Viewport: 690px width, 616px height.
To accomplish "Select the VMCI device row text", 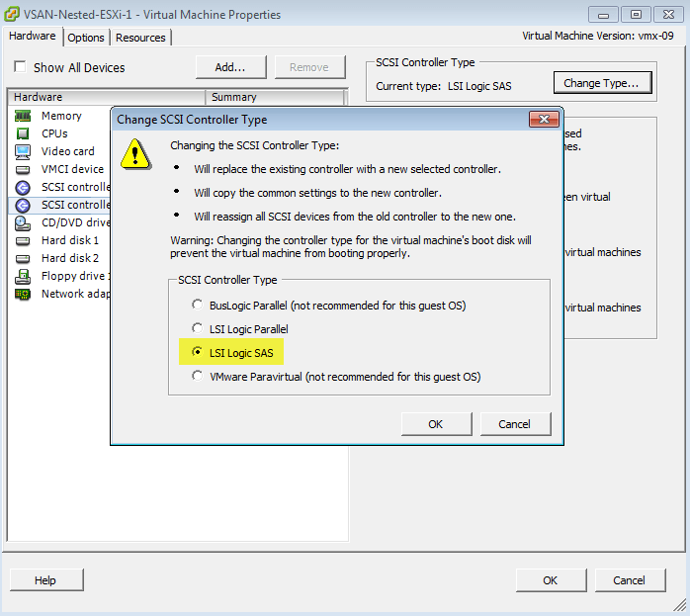I will pos(72,169).
